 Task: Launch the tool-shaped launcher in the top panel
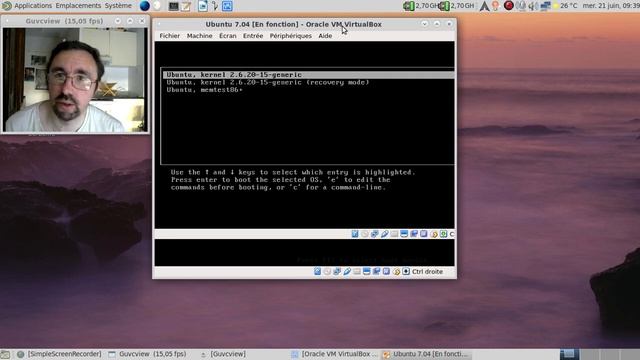click(x=215, y=6)
